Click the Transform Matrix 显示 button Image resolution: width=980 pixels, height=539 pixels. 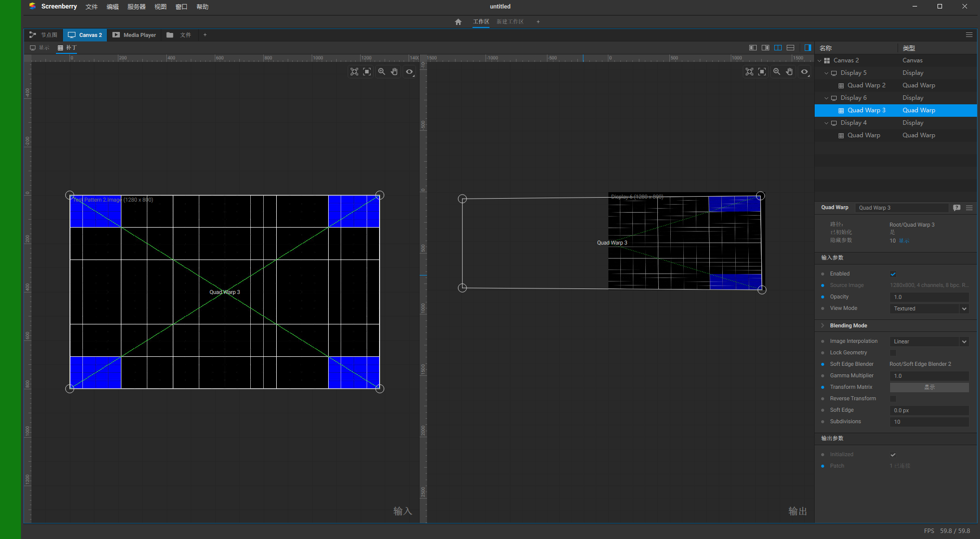[929, 387]
